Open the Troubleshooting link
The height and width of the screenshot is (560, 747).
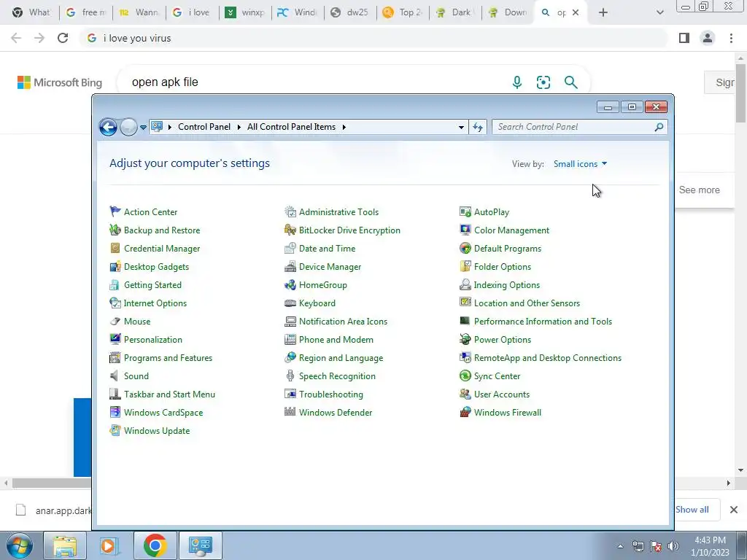pos(331,394)
